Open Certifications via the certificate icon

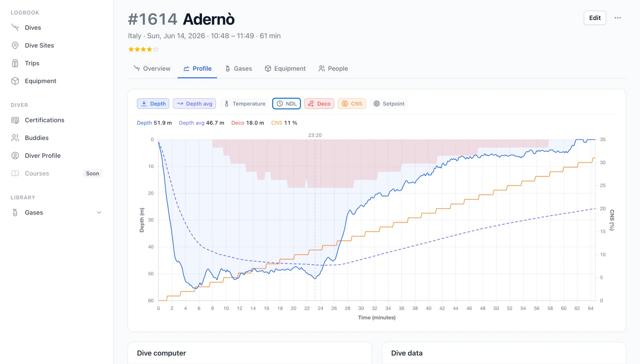(15, 120)
